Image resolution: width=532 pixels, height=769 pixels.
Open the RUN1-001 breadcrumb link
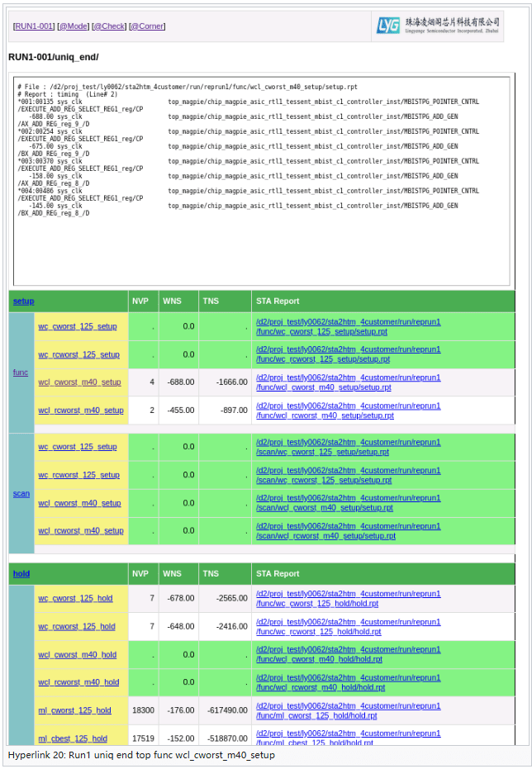coord(34,26)
